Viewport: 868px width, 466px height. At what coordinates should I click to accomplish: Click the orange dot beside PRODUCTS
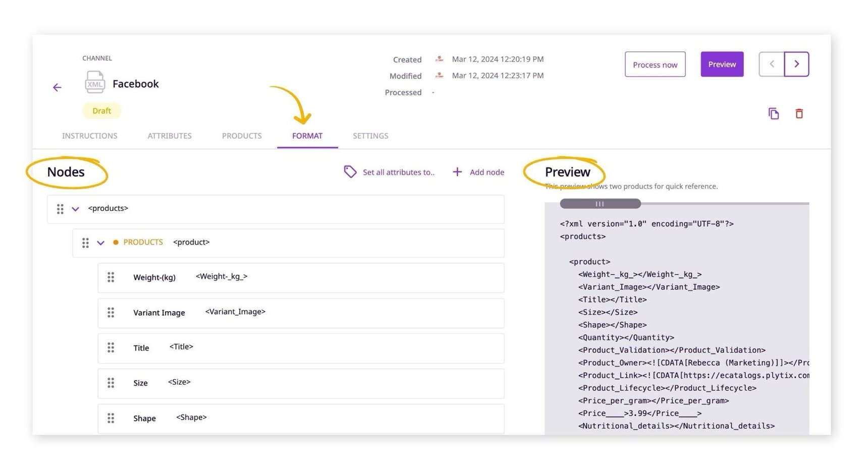click(116, 242)
